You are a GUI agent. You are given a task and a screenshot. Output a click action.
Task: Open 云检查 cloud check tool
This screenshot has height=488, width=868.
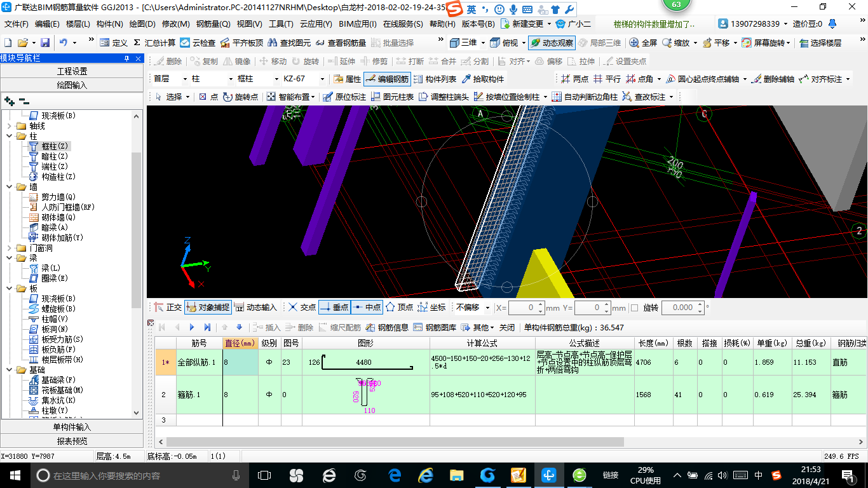point(198,43)
